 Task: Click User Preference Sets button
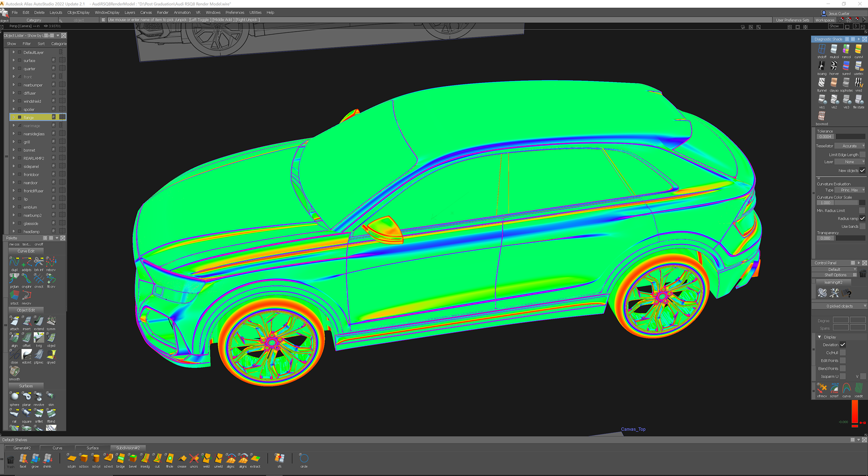793,20
